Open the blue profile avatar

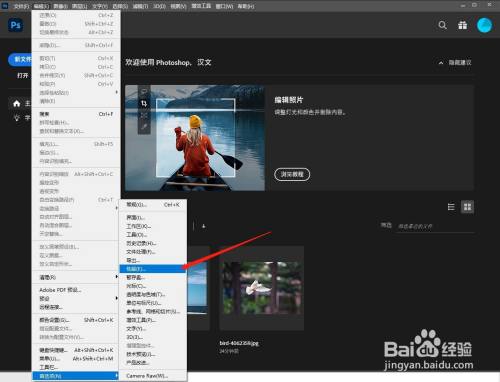pos(484,25)
